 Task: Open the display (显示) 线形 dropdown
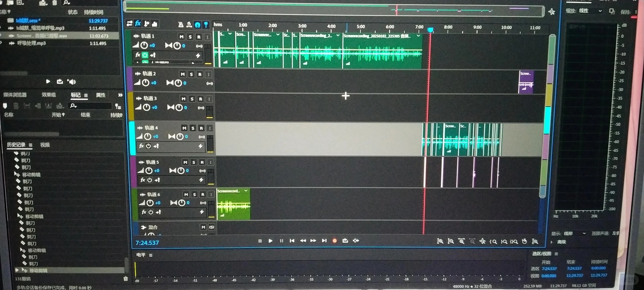click(x=575, y=233)
